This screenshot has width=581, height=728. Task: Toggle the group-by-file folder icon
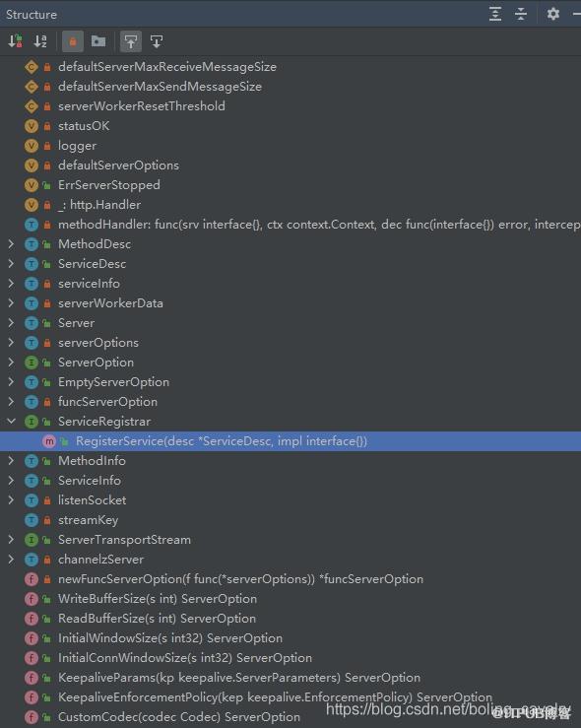(x=97, y=41)
